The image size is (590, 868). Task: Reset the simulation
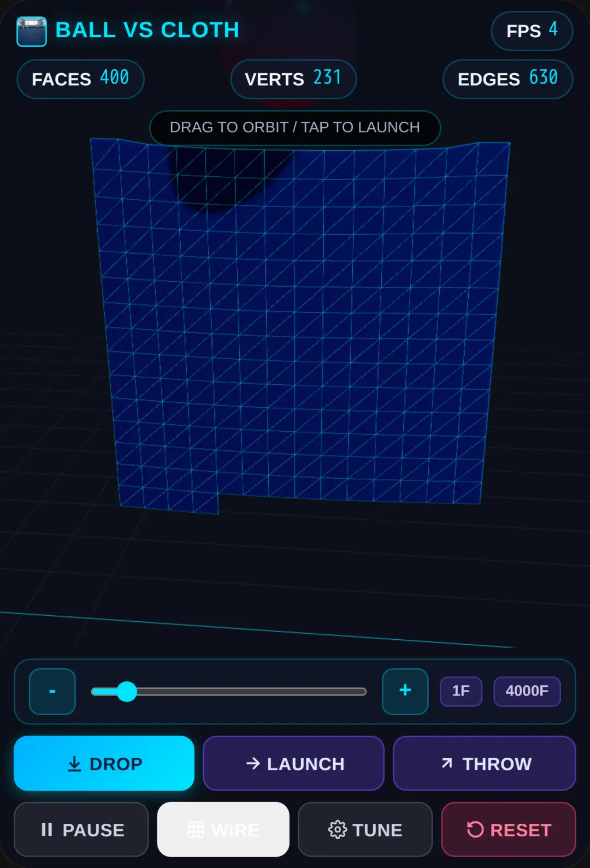click(509, 829)
